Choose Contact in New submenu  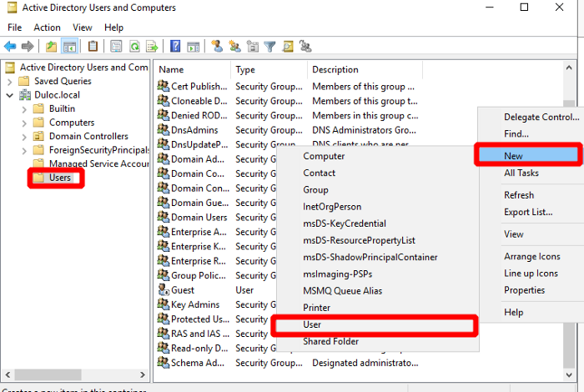[320, 173]
